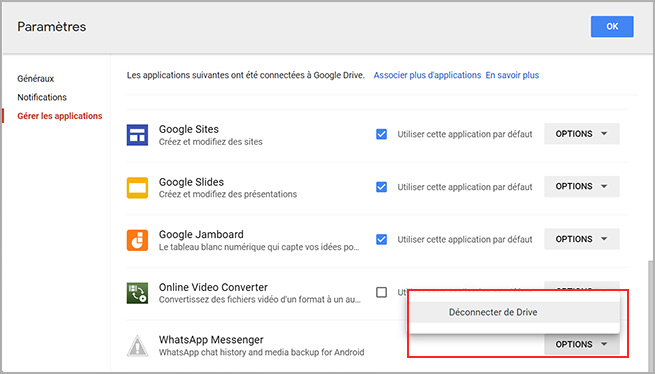This screenshot has width=655, height=374.
Task: Uncheck default app checkbox for Google Jamboard
Action: pyautogui.click(x=381, y=239)
